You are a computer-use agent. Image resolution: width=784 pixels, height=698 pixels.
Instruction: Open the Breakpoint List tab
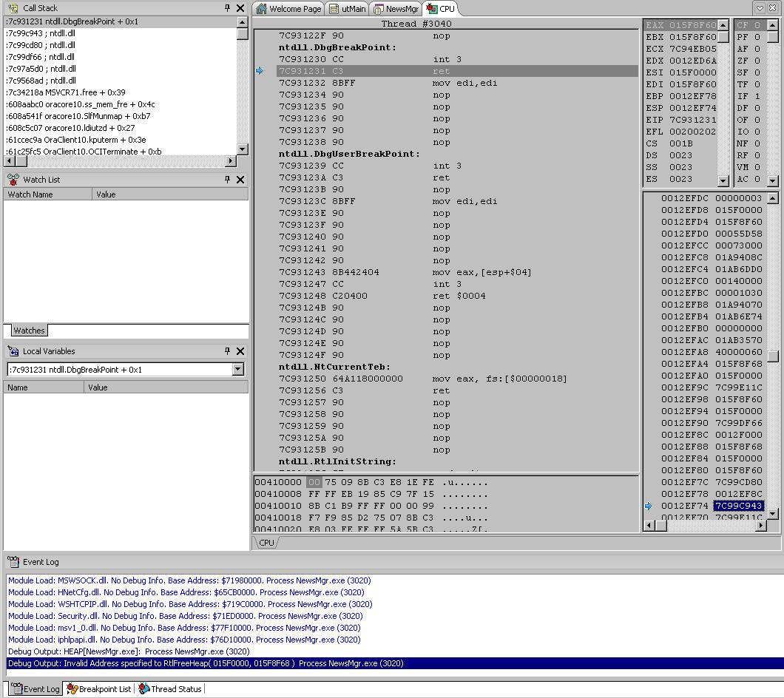(x=99, y=689)
